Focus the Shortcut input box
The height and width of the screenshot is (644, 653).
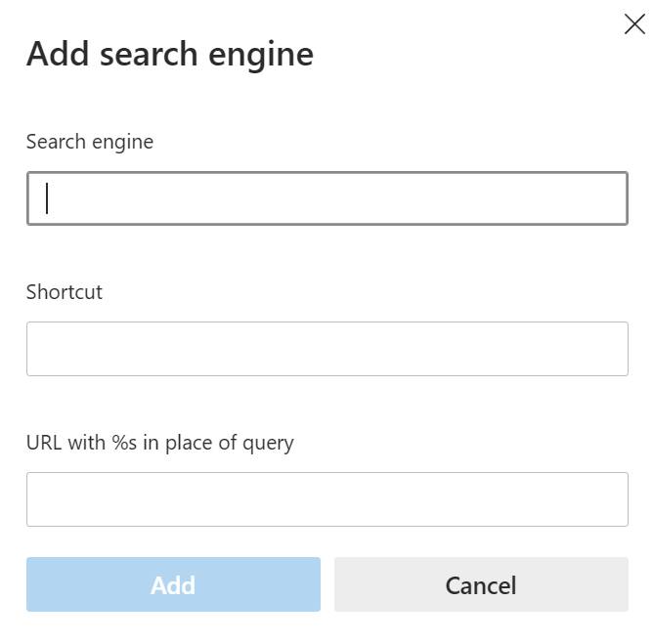click(326, 349)
